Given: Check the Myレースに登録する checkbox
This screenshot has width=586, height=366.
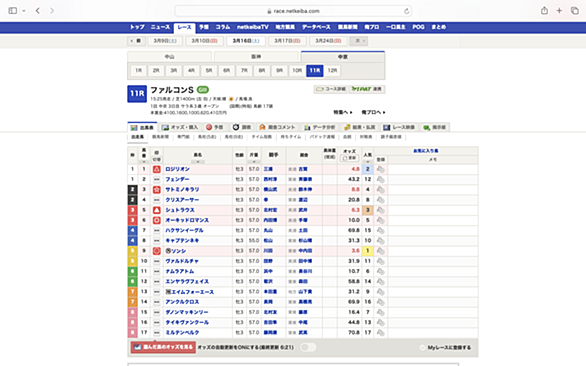Looking at the screenshot, I should click(x=422, y=348).
